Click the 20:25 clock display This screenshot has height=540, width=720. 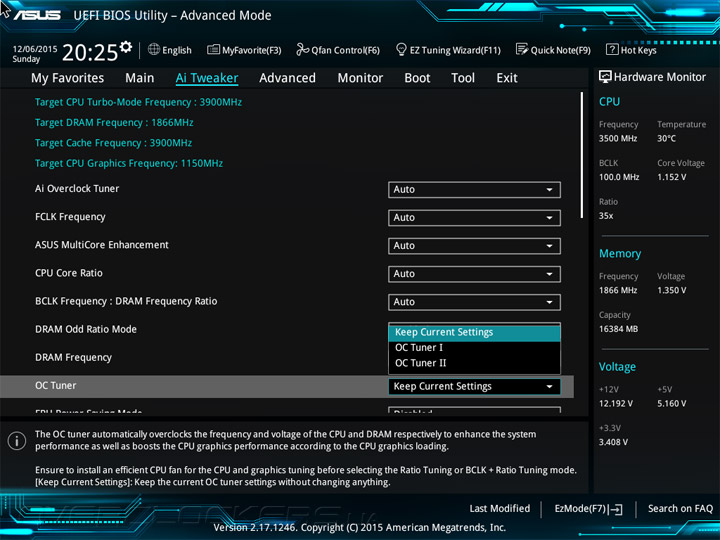(90, 52)
